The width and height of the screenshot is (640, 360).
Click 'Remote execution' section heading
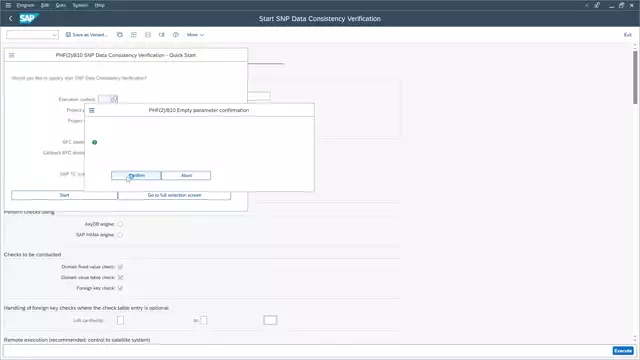pos(77,340)
